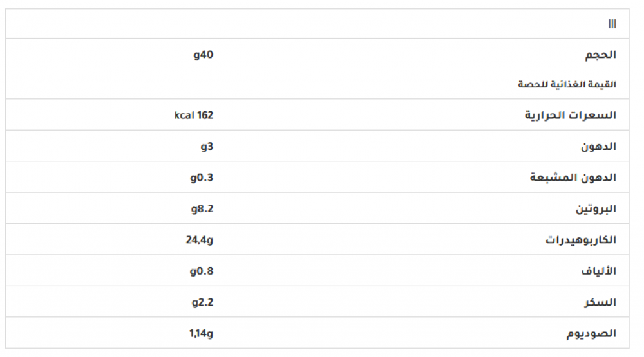Click the البروتين row label

click(x=596, y=209)
